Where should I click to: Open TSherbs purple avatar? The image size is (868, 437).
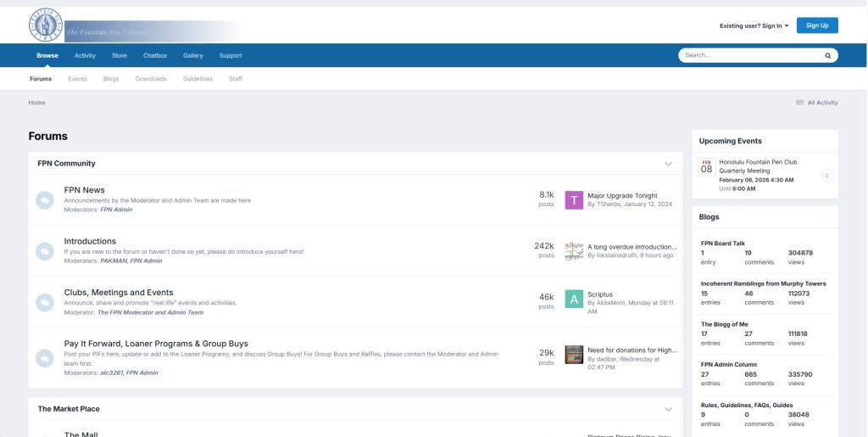click(x=574, y=200)
